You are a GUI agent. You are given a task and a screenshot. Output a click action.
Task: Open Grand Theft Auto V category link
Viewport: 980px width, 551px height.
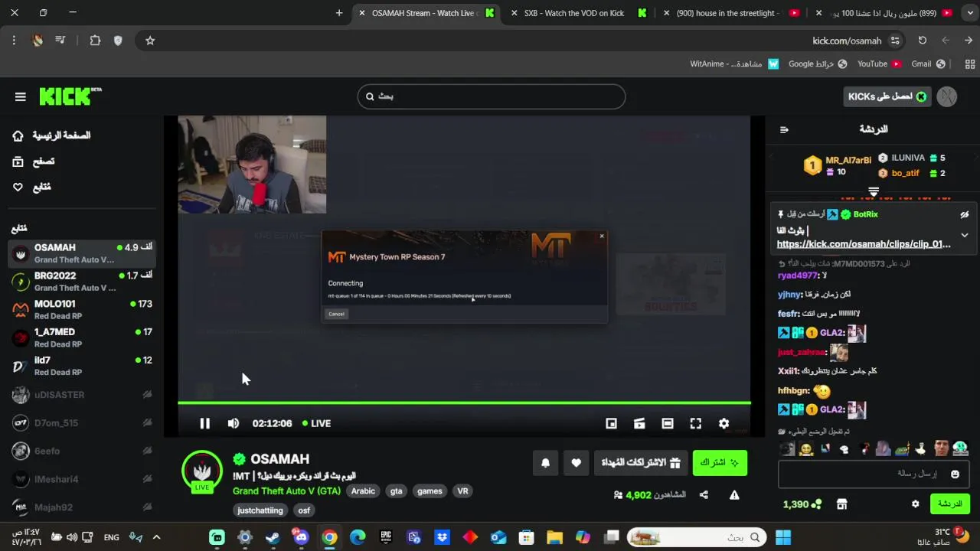286,491
